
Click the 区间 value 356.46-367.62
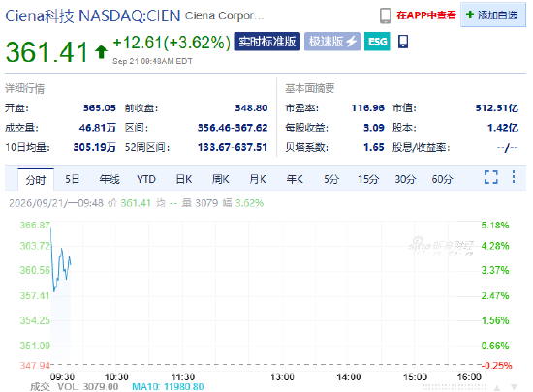point(233,128)
